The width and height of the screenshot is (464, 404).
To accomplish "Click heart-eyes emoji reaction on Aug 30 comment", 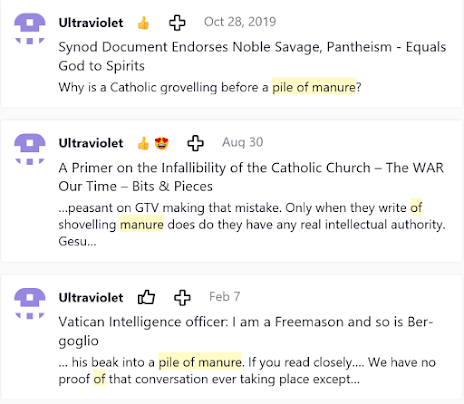I will 162,143.
